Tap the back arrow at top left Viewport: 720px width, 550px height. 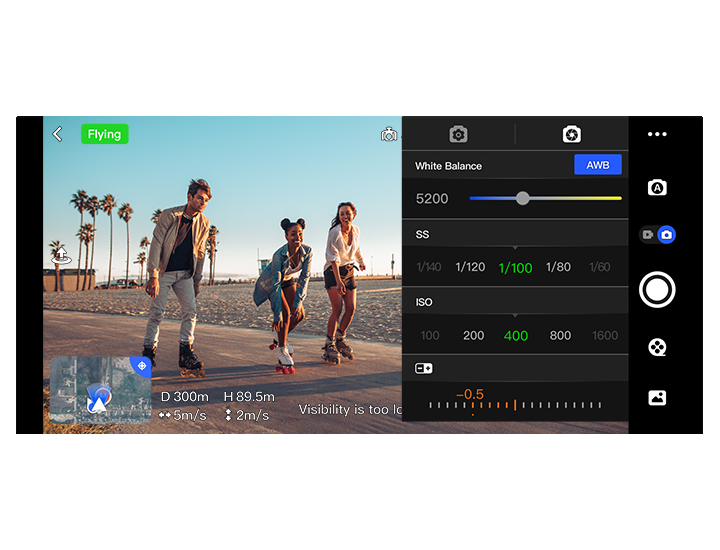(x=57, y=134)
